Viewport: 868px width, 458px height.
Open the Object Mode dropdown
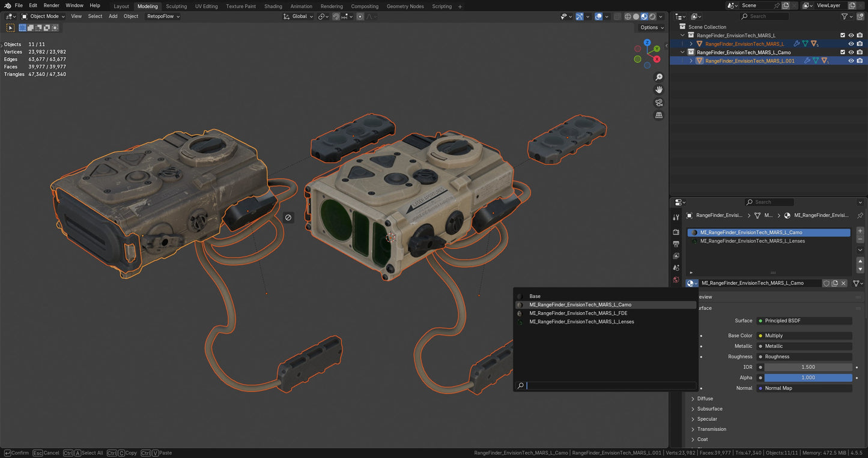pyautogui.click(x=43, y=16)
